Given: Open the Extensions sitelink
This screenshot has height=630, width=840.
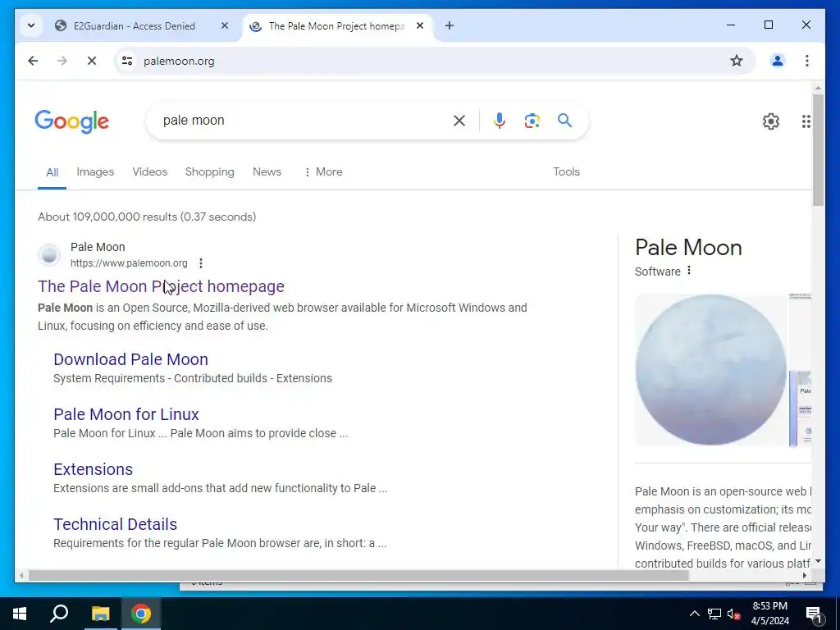Looking at the screenshot, I should pos(94,468).
